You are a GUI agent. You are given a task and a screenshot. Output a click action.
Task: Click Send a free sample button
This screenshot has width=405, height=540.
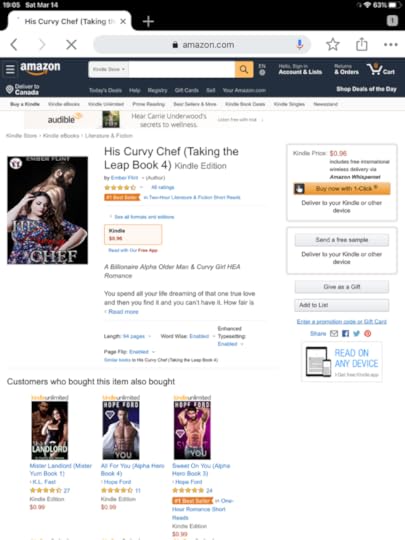pyautogui.click(x=342, y=240)
